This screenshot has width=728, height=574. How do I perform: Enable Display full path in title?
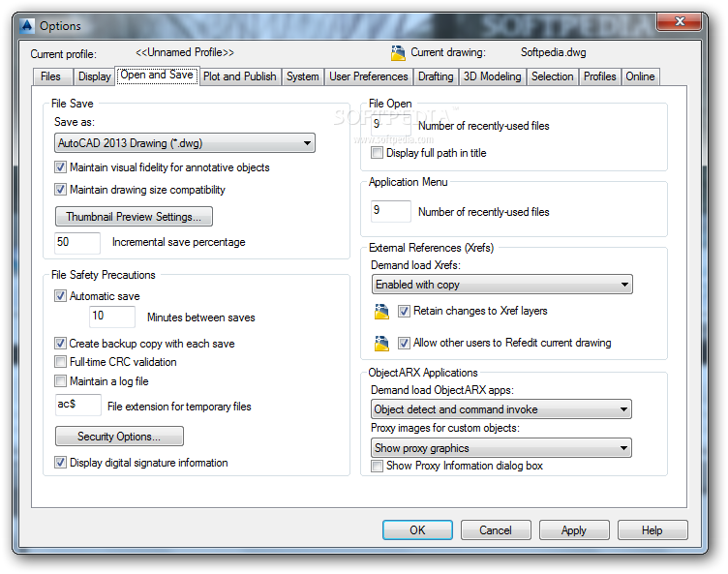377,153
